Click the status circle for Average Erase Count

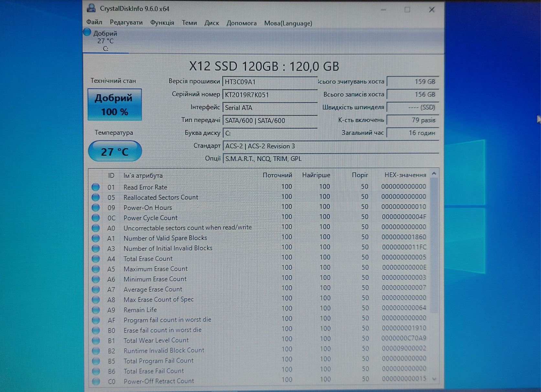click(x=95, y=289)
